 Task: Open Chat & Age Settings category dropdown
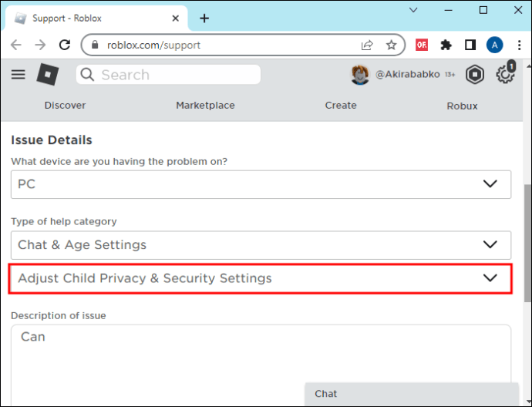pyautogui.click(x=261, y=245)
